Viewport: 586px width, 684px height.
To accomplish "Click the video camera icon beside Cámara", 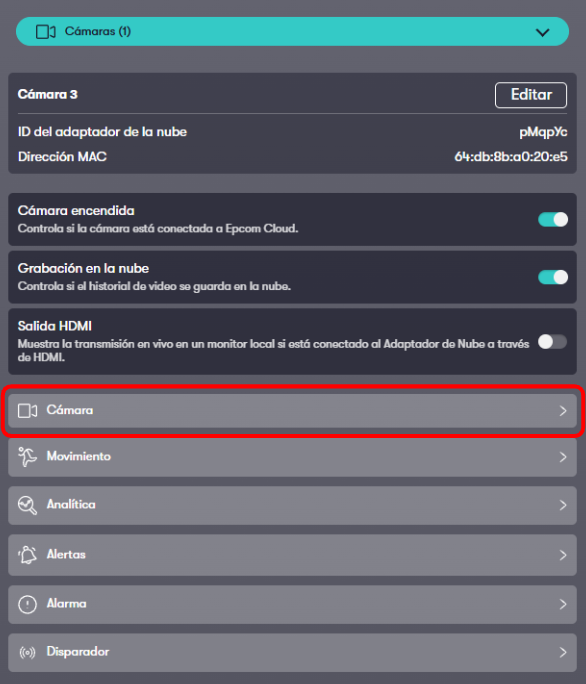I will 27,410.
